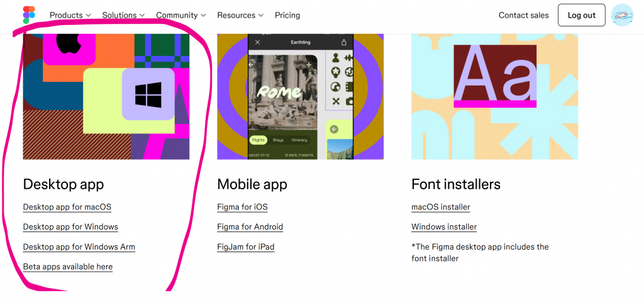Open the user avatar profile icon
This screenshot has height=305, width=644.
click(x=622, y=15)
